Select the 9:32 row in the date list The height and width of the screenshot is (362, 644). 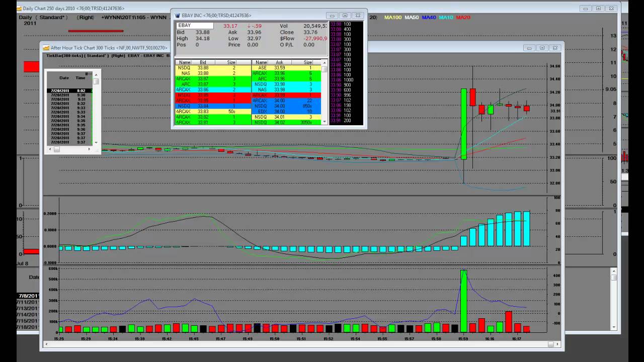click(69, 104)
